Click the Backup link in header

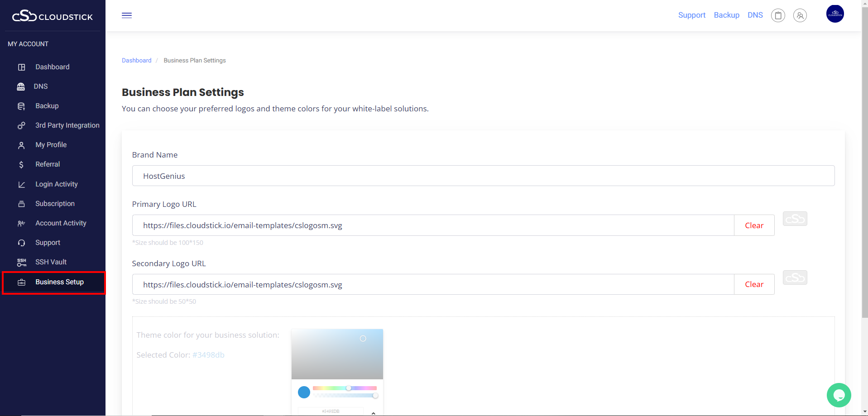[726, 15]
